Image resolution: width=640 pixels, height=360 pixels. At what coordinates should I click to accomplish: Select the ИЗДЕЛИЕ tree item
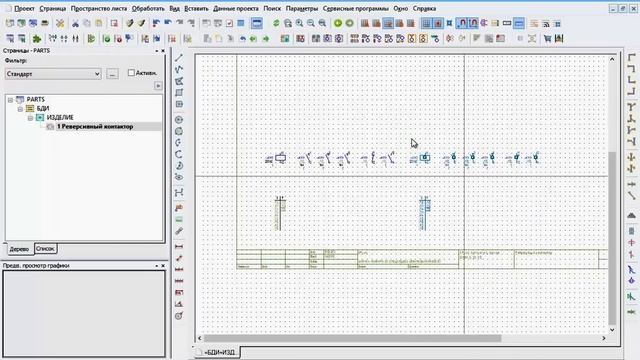coord(60,118)
